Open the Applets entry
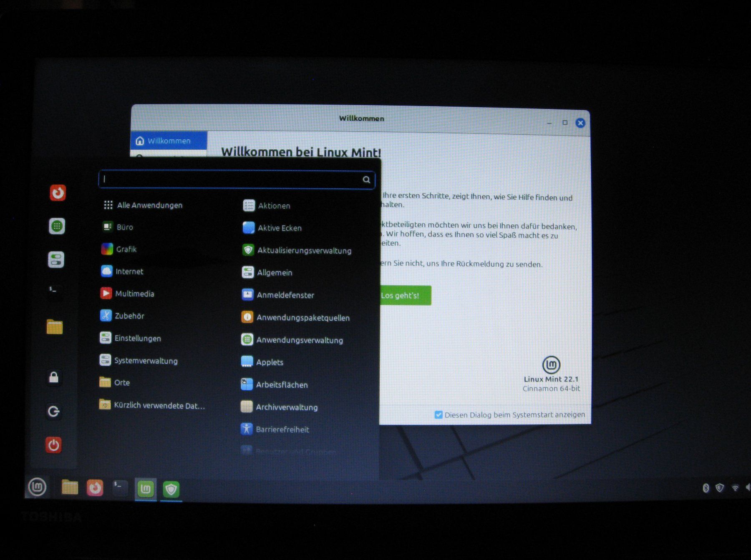 pos(262,362)
